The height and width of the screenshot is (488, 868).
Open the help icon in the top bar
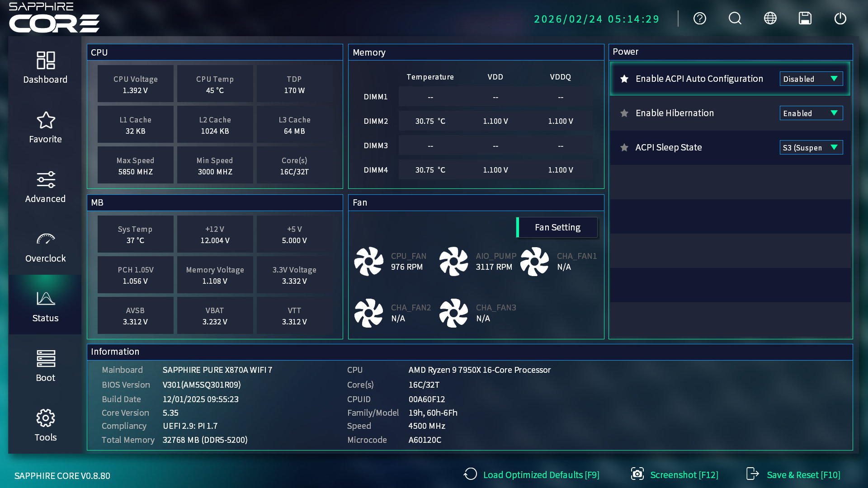tap(699, 19)
